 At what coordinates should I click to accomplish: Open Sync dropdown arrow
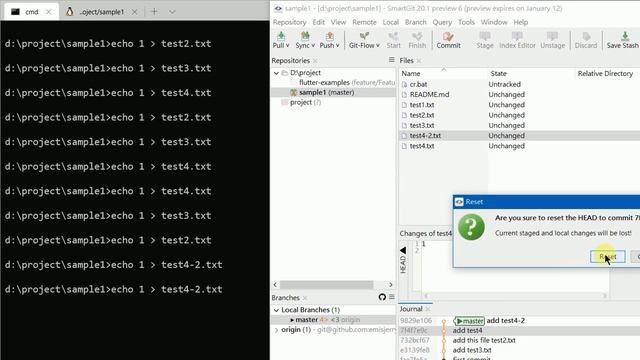tap(313, 46)
